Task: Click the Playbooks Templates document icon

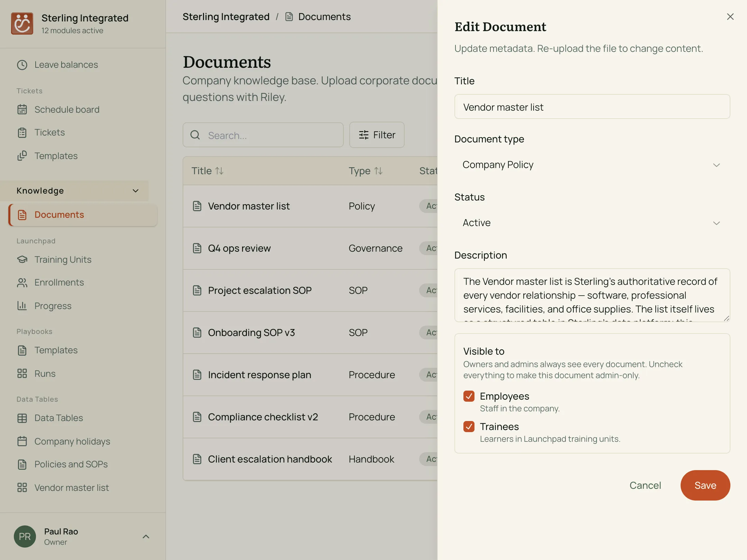Action: [x=22, y=351]
